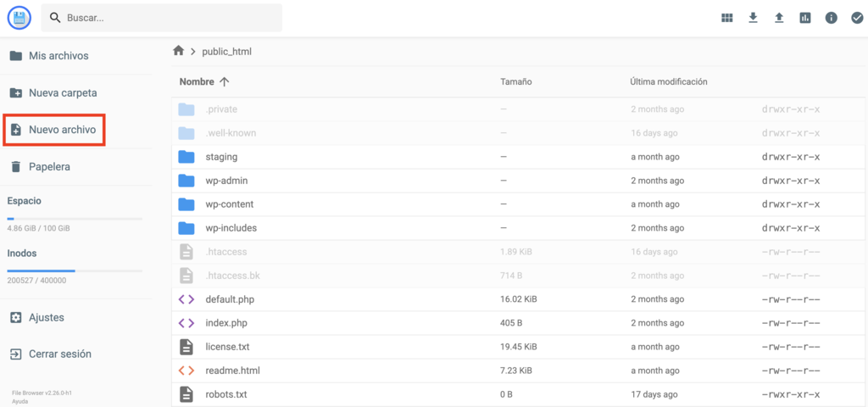Focus the Buscar search field

click(x=170, y=18)
